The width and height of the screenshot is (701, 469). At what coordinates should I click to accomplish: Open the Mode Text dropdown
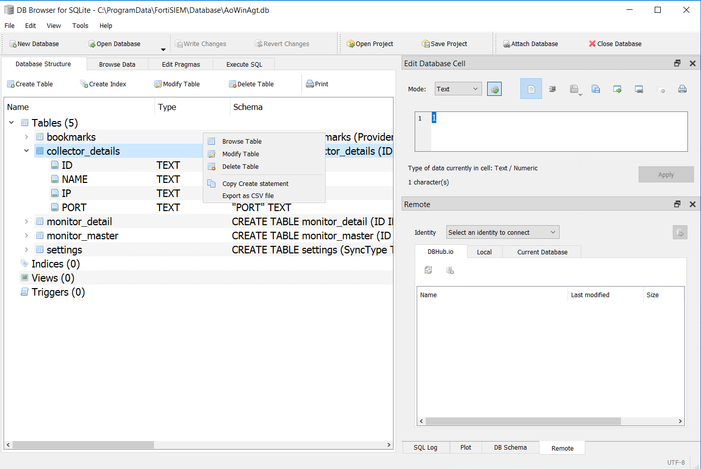coord(458,89)
